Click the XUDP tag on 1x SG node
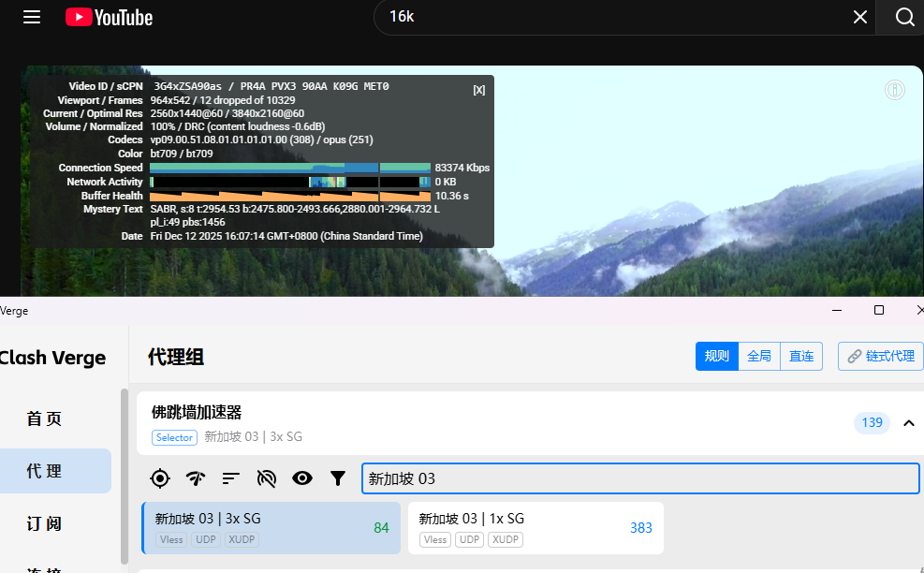Image resolution: width=924 pixels, height=573 pixels. click(x=505, y=539)
